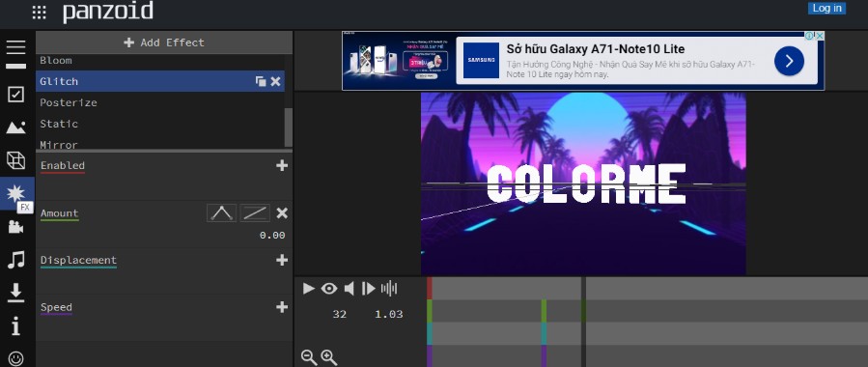This screenshot has width=868, height=367.
Task: Toggle preview visibility eye icon
Action: coord(329,289)
